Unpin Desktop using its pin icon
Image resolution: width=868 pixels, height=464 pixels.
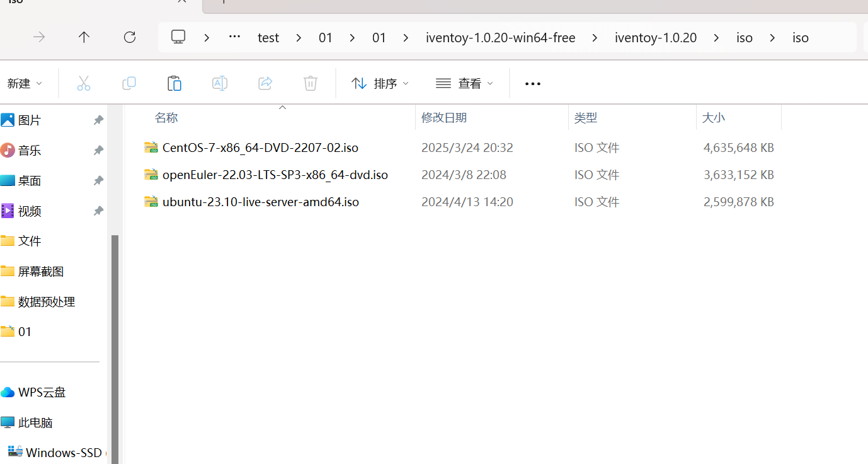click(x=98, y=180)
